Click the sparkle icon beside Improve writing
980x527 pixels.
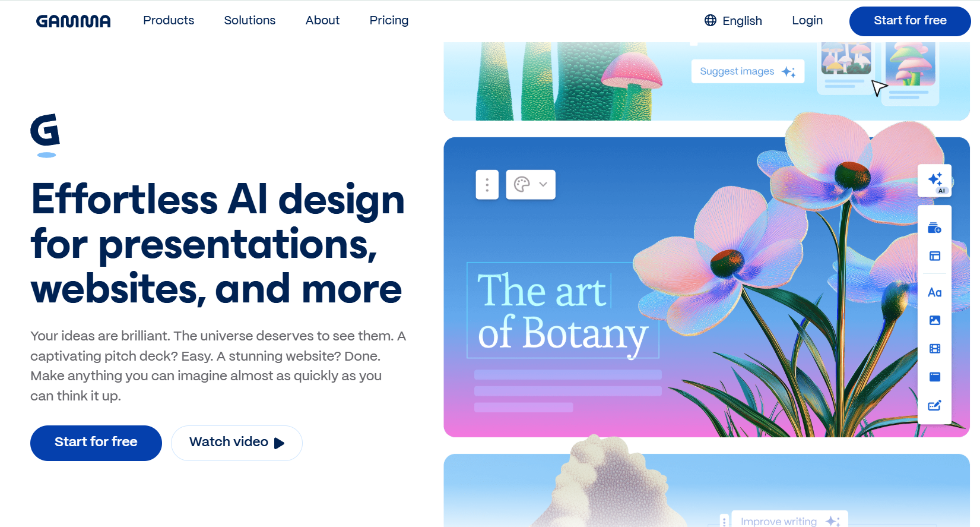pos(832,521)
